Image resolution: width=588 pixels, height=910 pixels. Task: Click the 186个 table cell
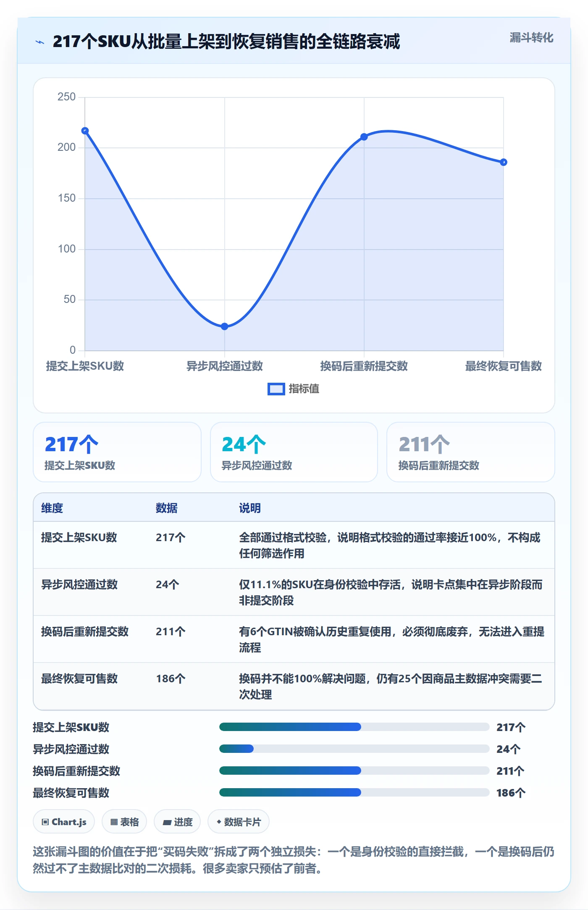point(171,679)
